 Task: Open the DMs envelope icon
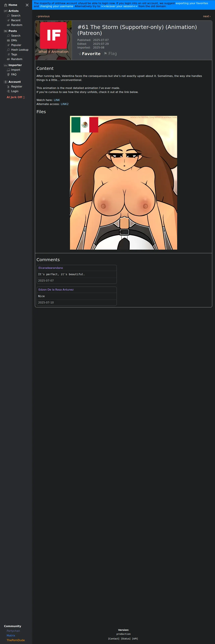[x=8, y=40]
